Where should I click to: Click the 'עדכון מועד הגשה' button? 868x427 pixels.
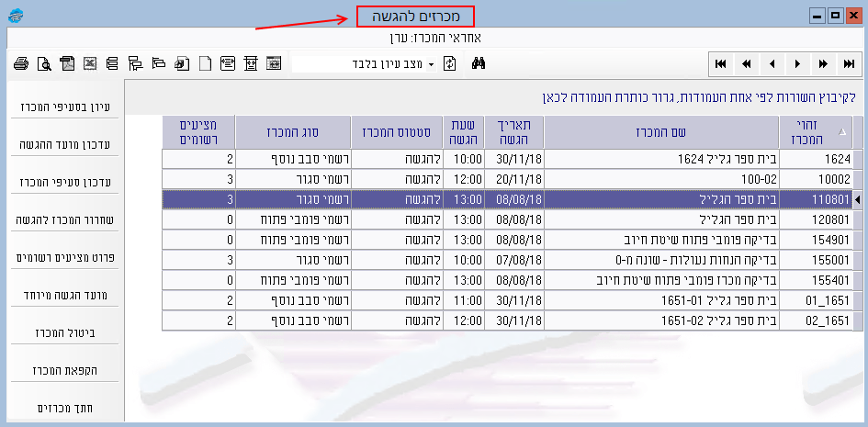click(64, 145)
